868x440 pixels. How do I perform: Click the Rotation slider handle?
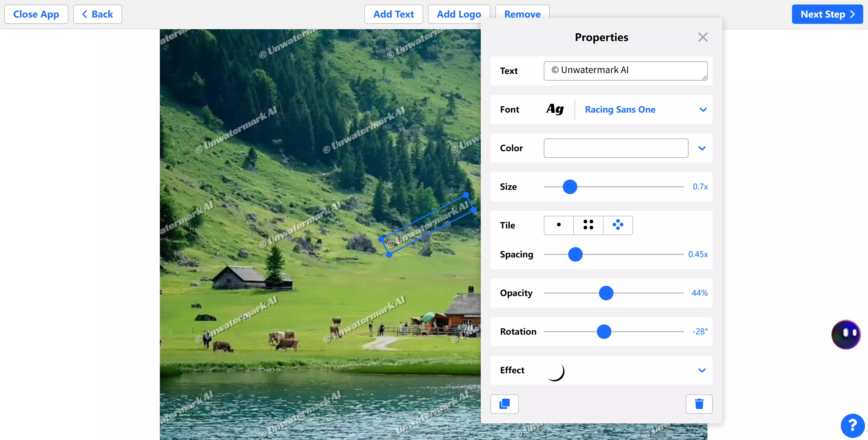tap(604, 332)
